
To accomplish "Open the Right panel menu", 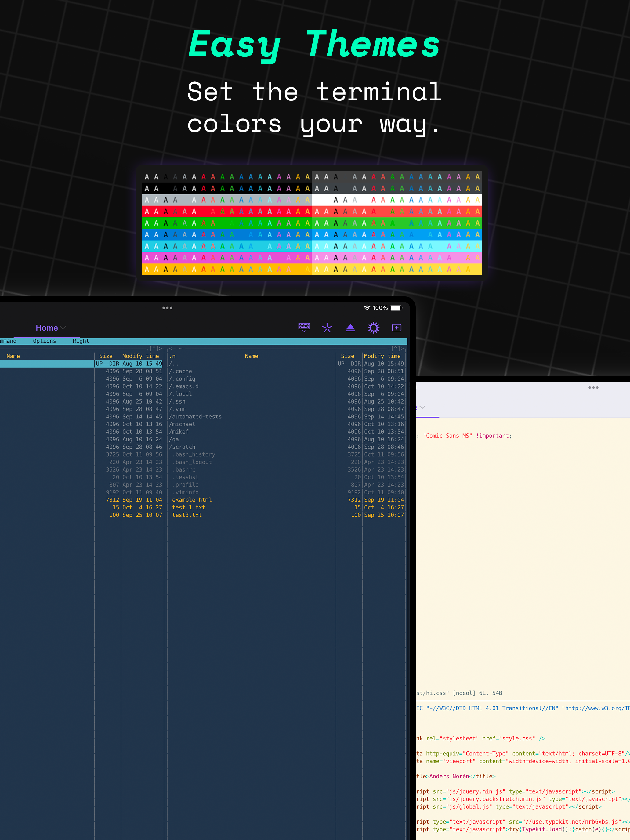I will (x=81, y=341).
